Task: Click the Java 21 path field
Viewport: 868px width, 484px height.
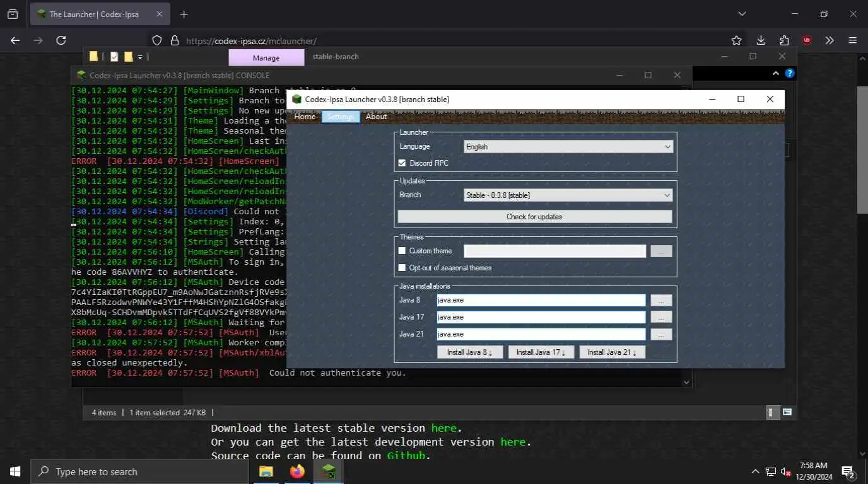Action: (541, 334)
